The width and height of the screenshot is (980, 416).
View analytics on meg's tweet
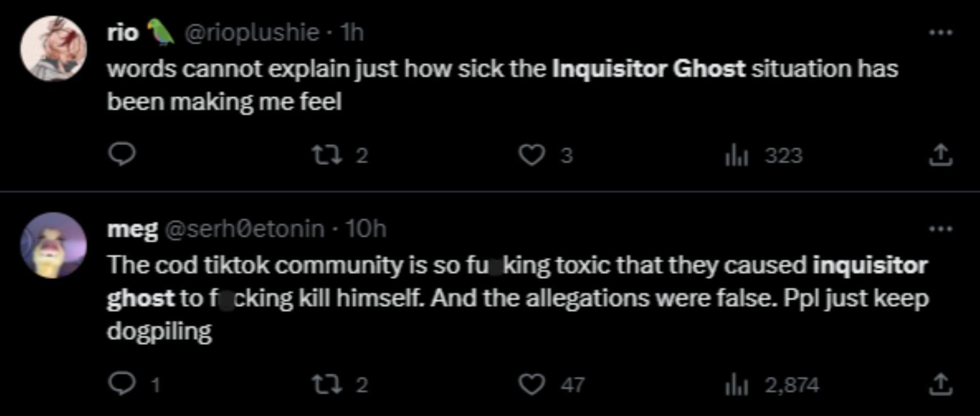click(737, 385)
